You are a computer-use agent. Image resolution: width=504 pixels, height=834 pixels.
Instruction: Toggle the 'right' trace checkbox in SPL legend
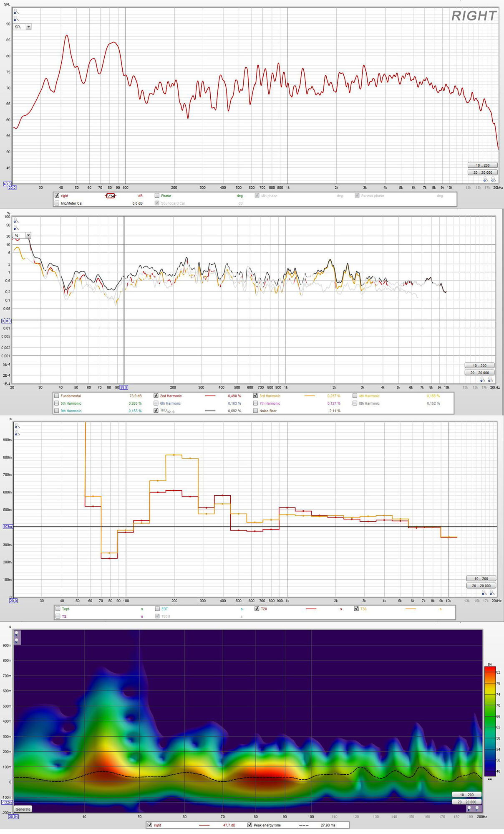pos(57,195)
